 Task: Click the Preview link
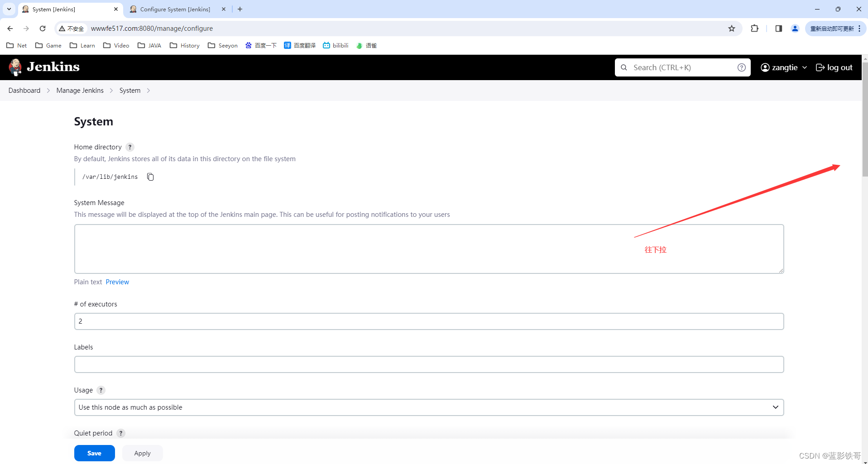pyautogui.click(x=117, y=282)
